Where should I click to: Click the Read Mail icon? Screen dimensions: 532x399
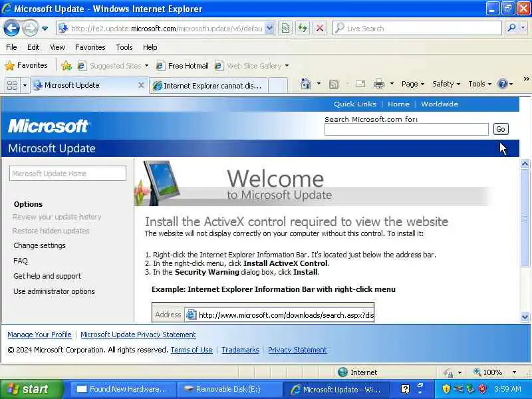(360, 84)
